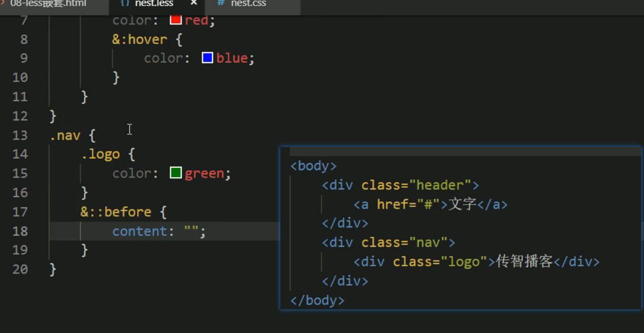644x333 pixels.
Task: Expand the breadcrumb chevron at top left
Action: 3,3
